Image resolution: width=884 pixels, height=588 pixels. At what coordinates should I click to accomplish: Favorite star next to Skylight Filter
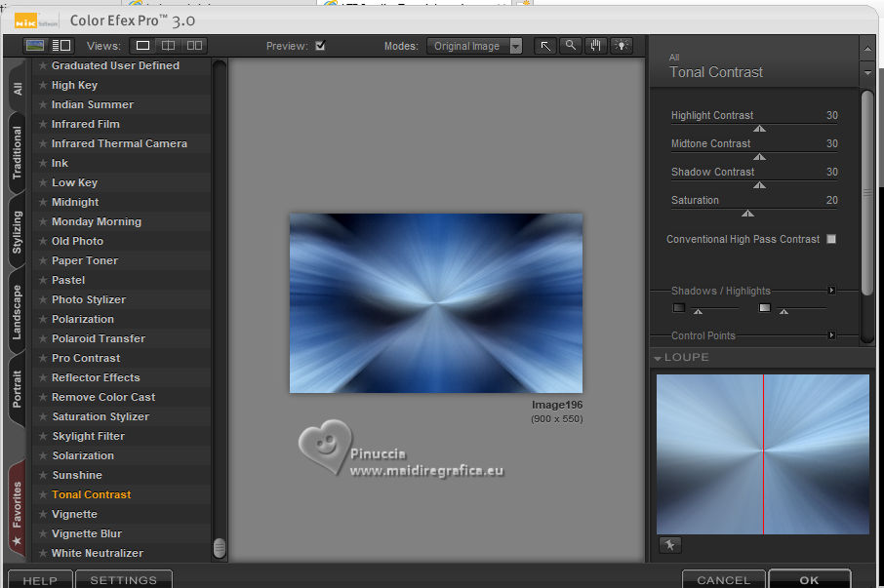pyautogui.click(x=43, y=437)
